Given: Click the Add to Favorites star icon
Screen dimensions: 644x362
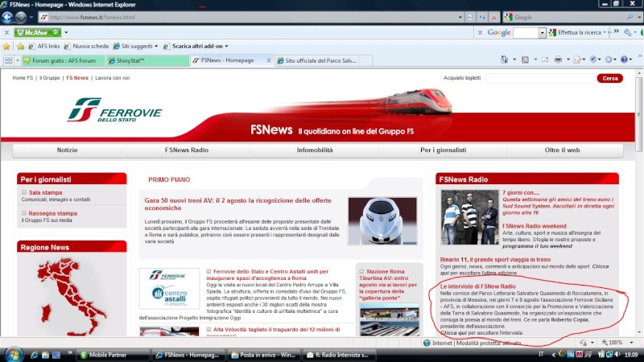Looking at the screenshot, I should [x=20, y=47].
